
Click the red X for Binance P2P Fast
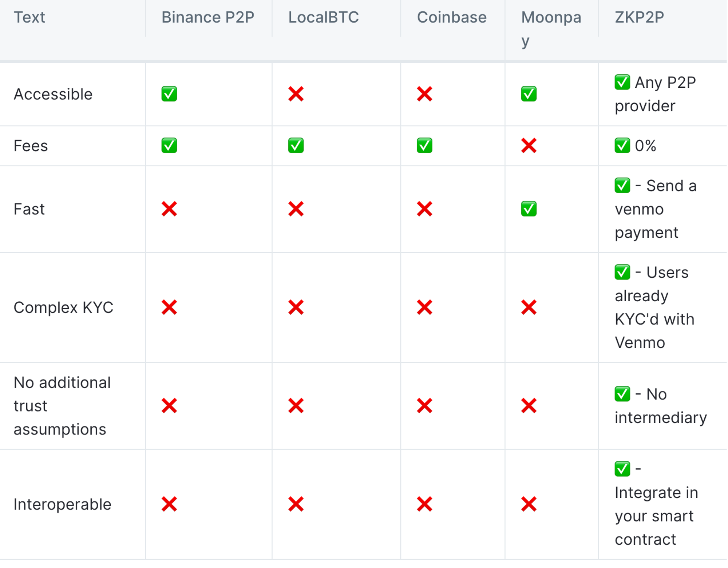point(169,209)
